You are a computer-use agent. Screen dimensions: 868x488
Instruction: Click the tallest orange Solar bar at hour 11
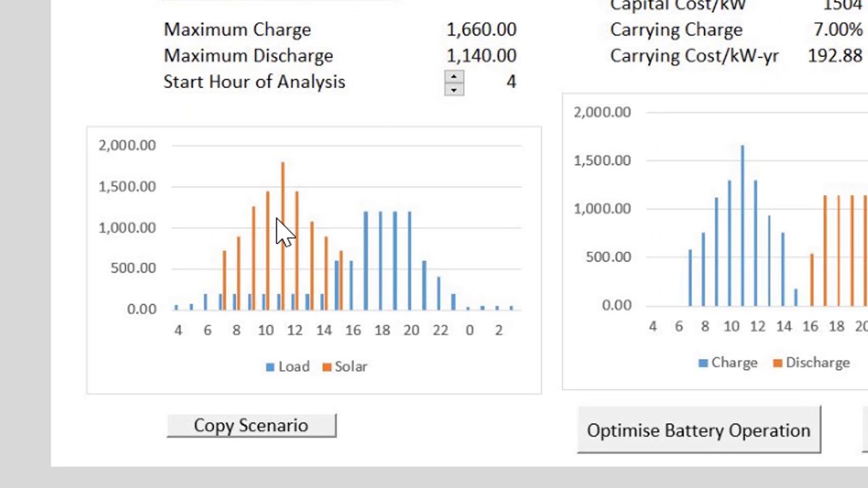pos(283,236)
